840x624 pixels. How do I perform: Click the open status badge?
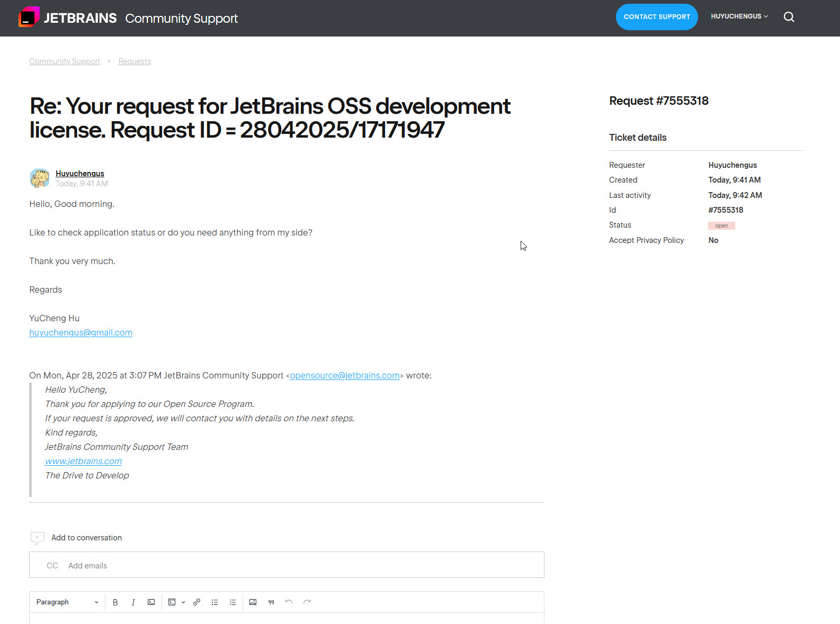(x=721, y=225)
